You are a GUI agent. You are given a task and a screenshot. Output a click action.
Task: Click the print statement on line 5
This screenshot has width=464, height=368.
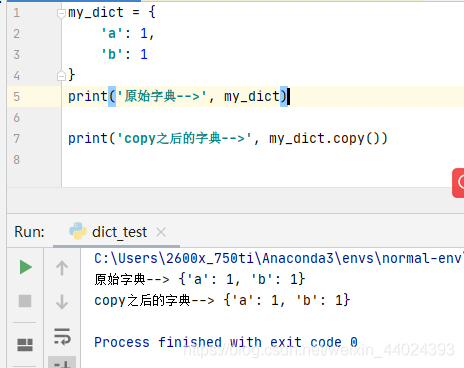point(178,97)
